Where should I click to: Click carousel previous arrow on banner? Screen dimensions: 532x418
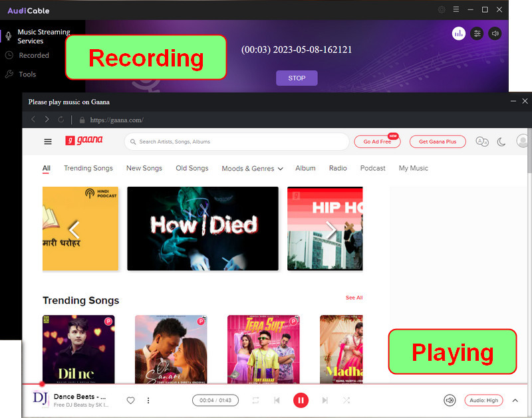pyautogui.click(x=74, y=229)
